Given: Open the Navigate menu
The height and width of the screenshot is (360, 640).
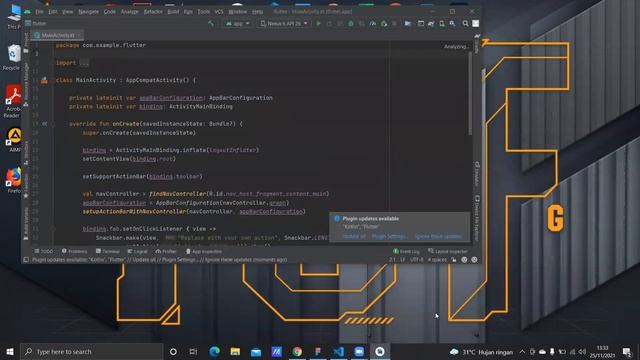Looking at the screenshot, I should [89, 12].
